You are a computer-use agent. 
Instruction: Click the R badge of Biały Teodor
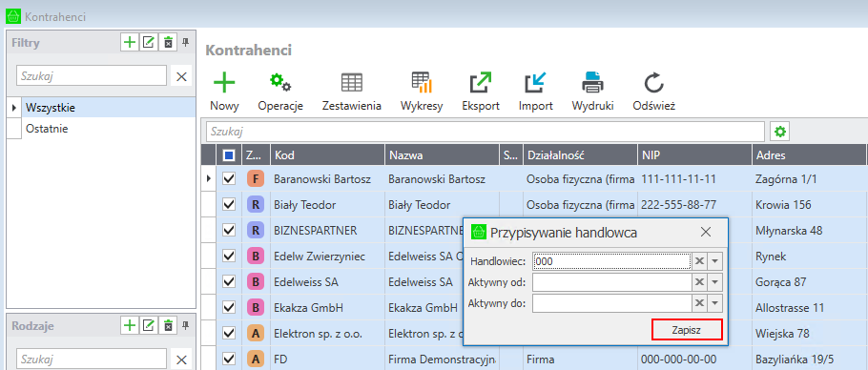pyautogui.click(x=256, y=205)
